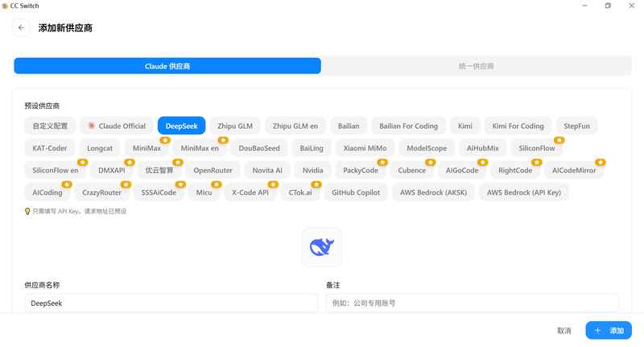Select the 自定义配置 preset
The height and width of the screenshot is (347, 644).
[50, 126]
